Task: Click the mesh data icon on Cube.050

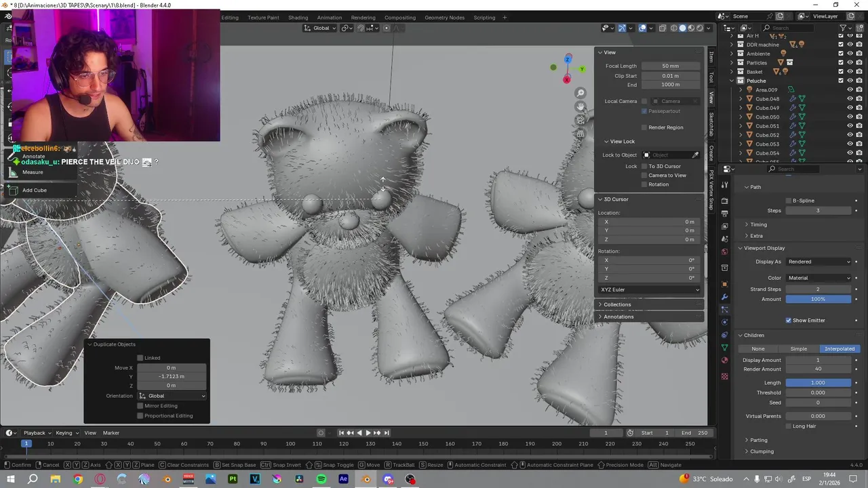Action: pyautogui.click(x=802, y=117)
